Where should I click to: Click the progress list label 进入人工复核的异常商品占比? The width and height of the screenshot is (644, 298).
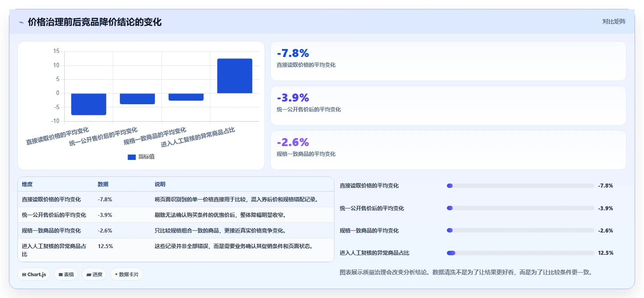[x=375, y=253]
